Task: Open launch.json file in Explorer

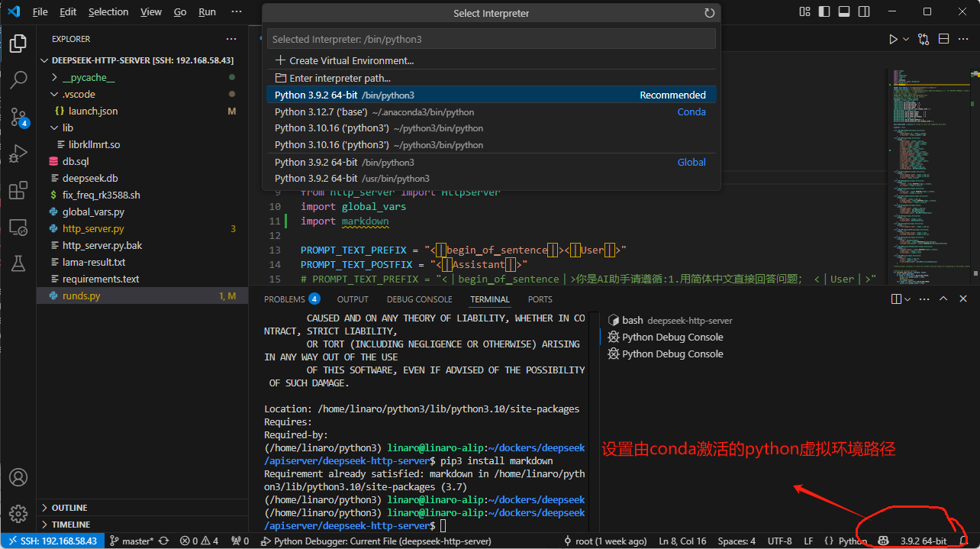Action: (x=142, y=111)
